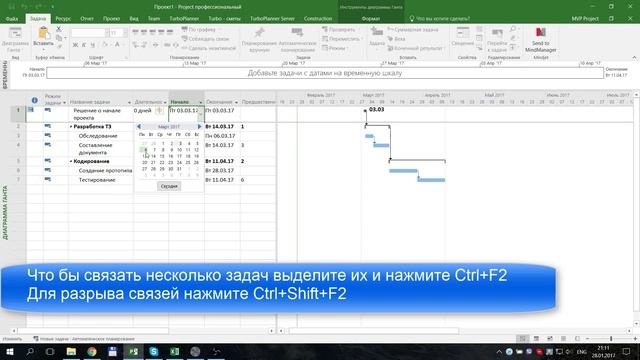
Task: Open the Начало column filter arrow
Action: point(200,102)
